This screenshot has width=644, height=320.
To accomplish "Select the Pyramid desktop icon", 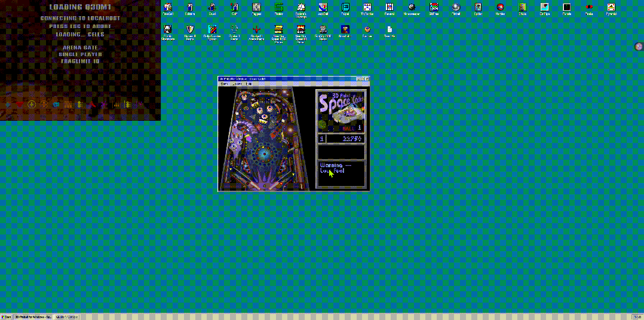I will pyautogui.click(x=611, y=9).
